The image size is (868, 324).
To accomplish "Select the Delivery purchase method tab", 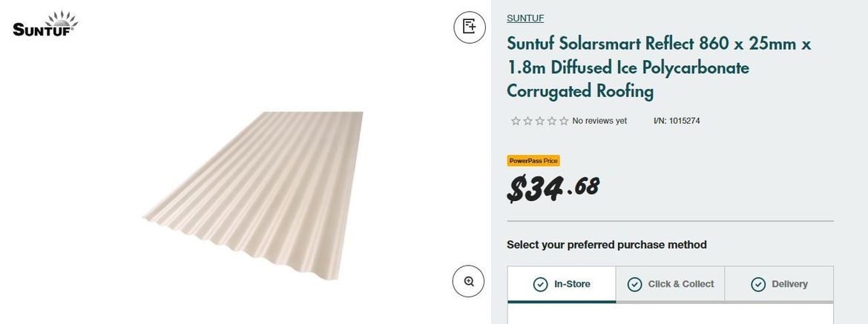I will pos(779,284).
